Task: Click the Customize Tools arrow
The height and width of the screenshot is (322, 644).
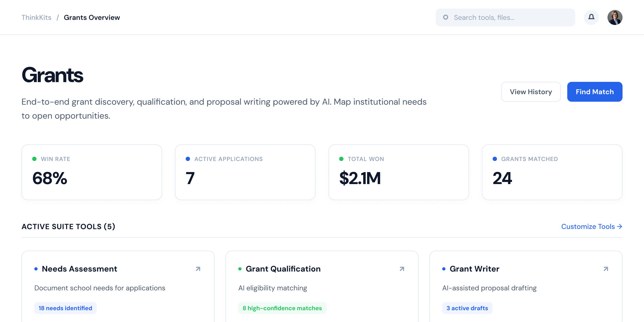Action: (x=620, y=227)
